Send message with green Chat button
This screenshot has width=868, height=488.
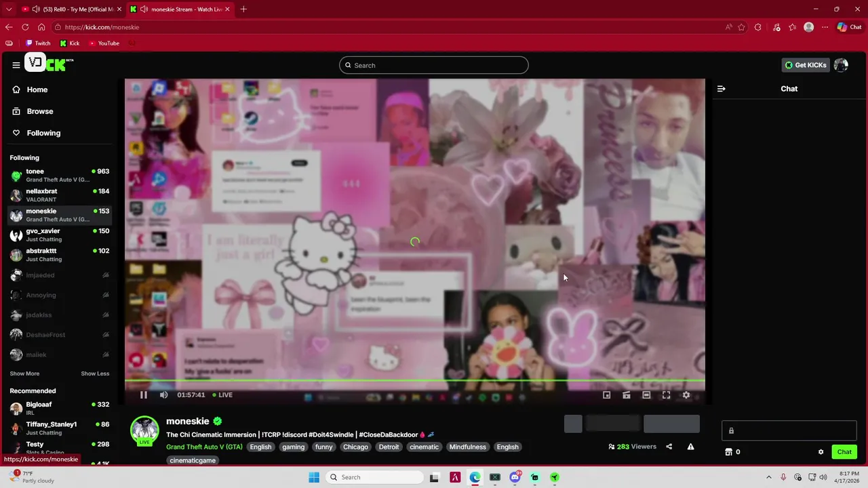(844, 452)
